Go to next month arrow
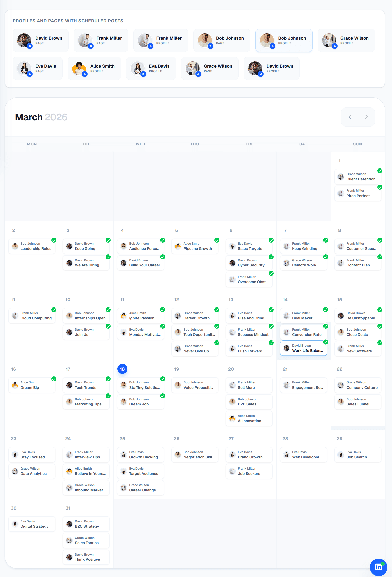Viewport: 392px width, 577px height. (x=366, y=117)
